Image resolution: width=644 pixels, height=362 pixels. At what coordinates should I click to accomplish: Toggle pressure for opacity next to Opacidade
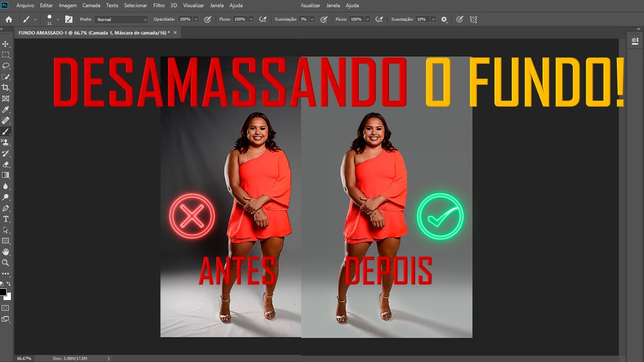[207, 19]
